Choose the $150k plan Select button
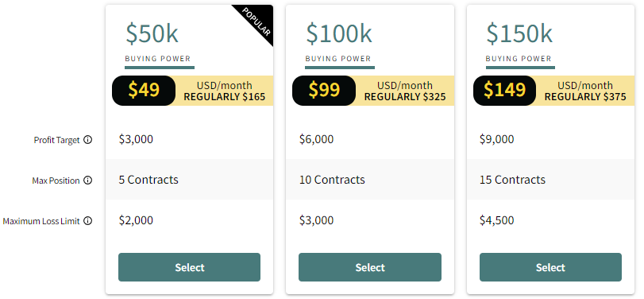 click(550, 267)
